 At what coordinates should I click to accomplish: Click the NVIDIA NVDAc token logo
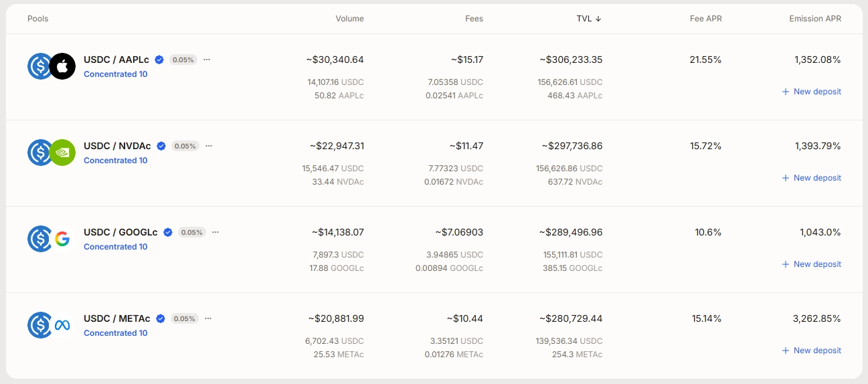[x=62, y=153]
